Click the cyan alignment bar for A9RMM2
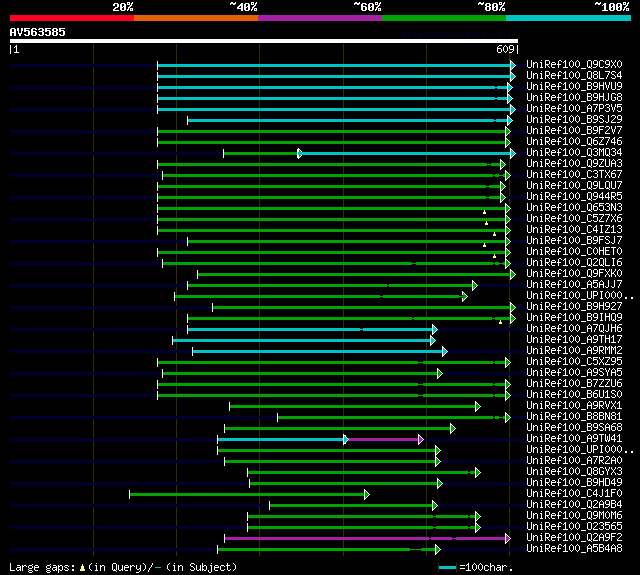This screenshot has height=575, width=640. pyautogui.click(x=318, y=351)
